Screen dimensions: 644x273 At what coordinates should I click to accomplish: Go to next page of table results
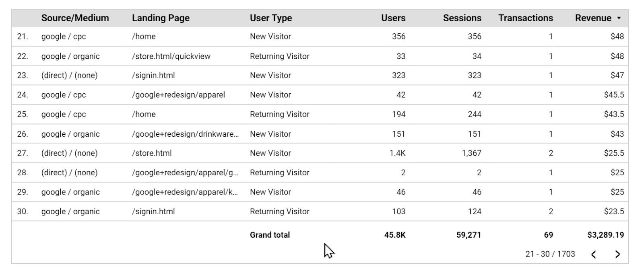click(617, 254)
